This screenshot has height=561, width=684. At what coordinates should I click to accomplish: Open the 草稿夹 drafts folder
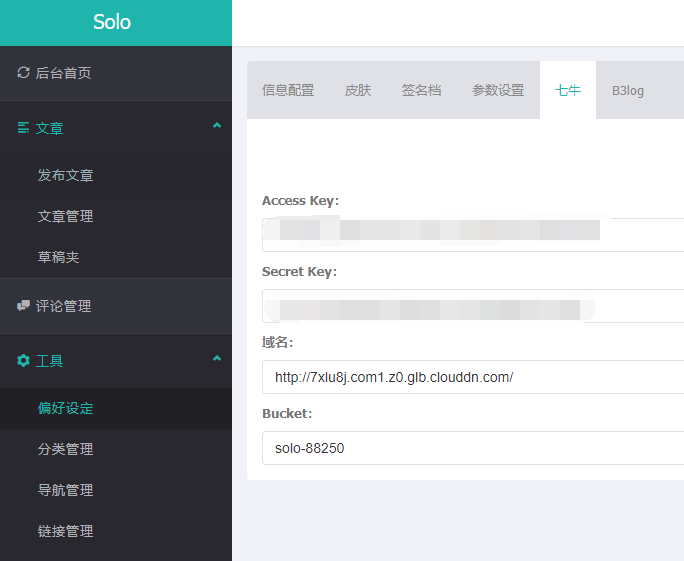[x=59, y=257]
